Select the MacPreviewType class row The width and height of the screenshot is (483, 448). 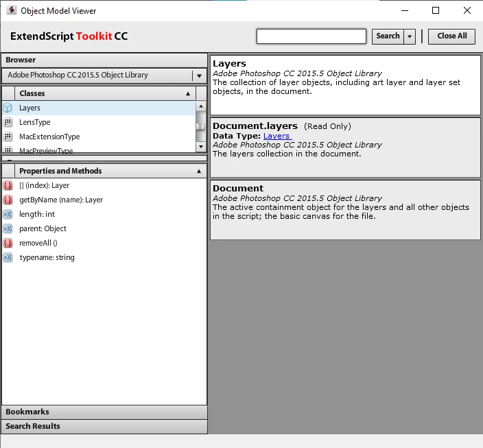coord(99,150)
